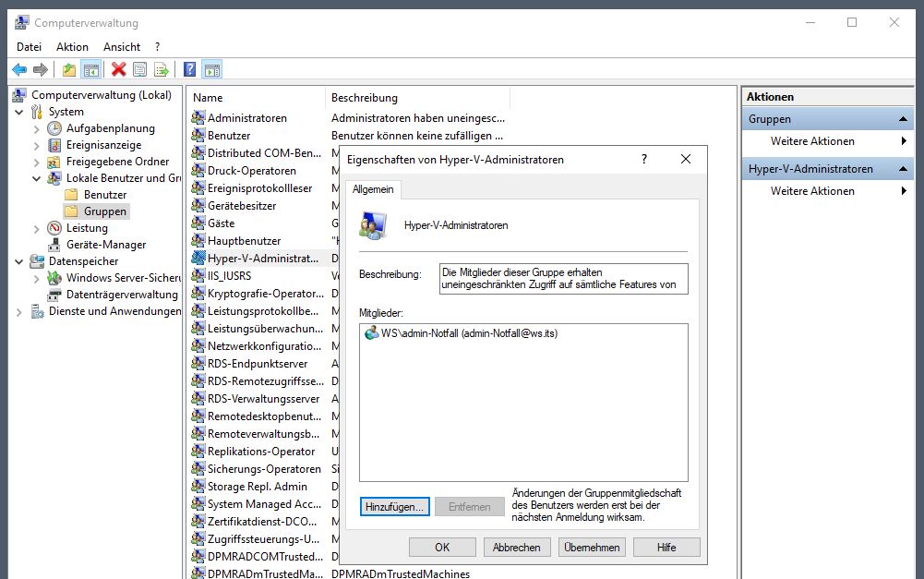This screenshot has height=579, width=924.
Task: Click the Entfernen button
Action: 469,506
